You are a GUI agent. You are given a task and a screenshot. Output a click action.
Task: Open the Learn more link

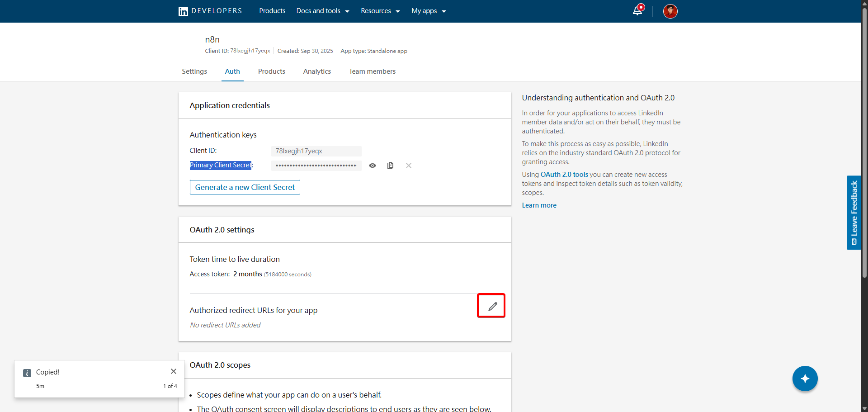[539, 205]
